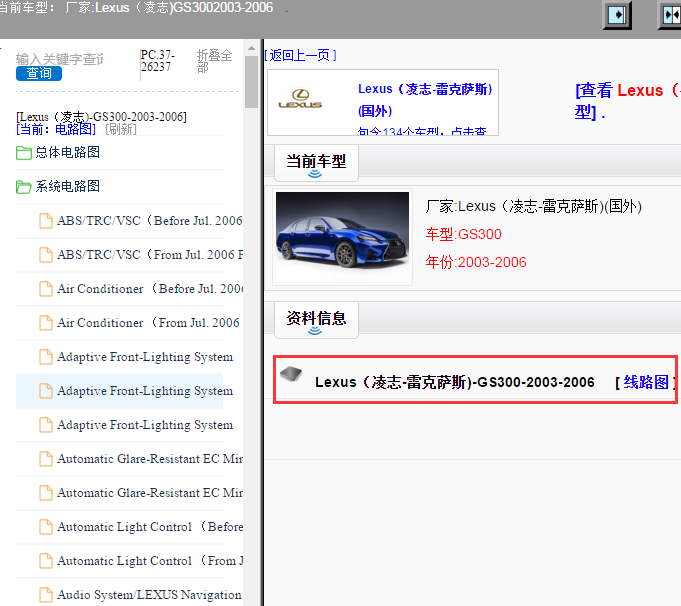Click the 返回上一页 back link
This screenshot has height=606, width=681.
(x=301, y=55)
